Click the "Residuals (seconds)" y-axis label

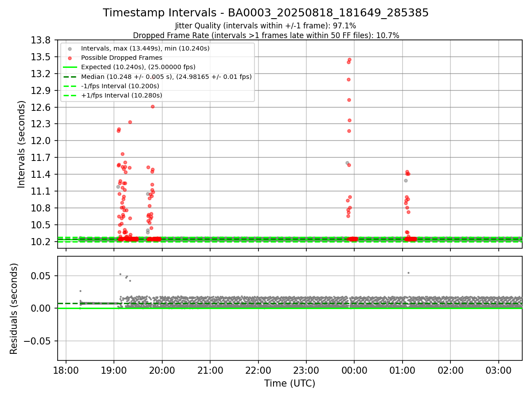pos(14,309)
